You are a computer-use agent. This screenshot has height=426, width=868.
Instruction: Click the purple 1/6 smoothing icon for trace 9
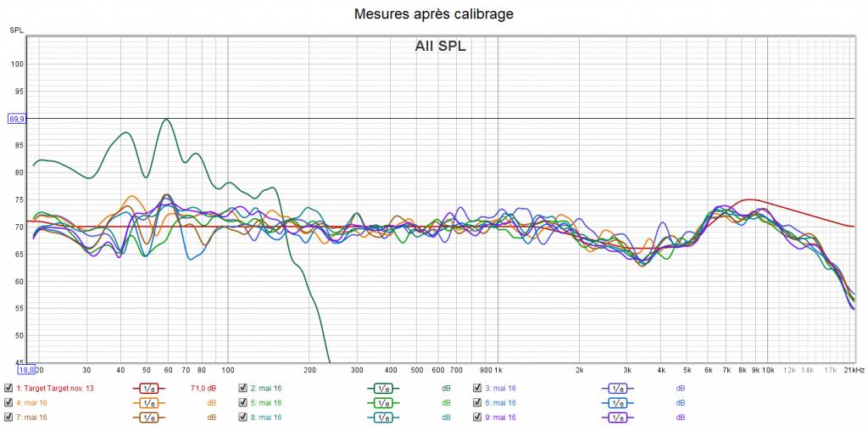pos(616,418)
